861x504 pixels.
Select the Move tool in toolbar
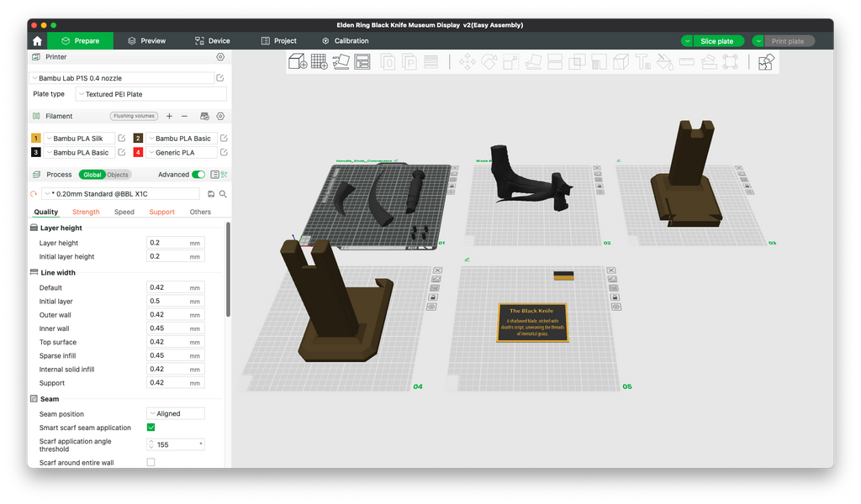[x=467, y=61]
